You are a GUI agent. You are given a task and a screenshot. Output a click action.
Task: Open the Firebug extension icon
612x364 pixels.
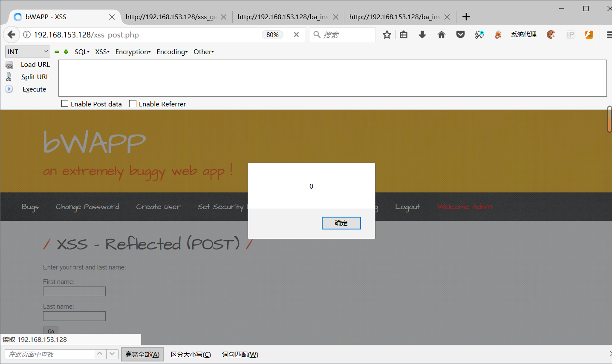pos(498,34)
